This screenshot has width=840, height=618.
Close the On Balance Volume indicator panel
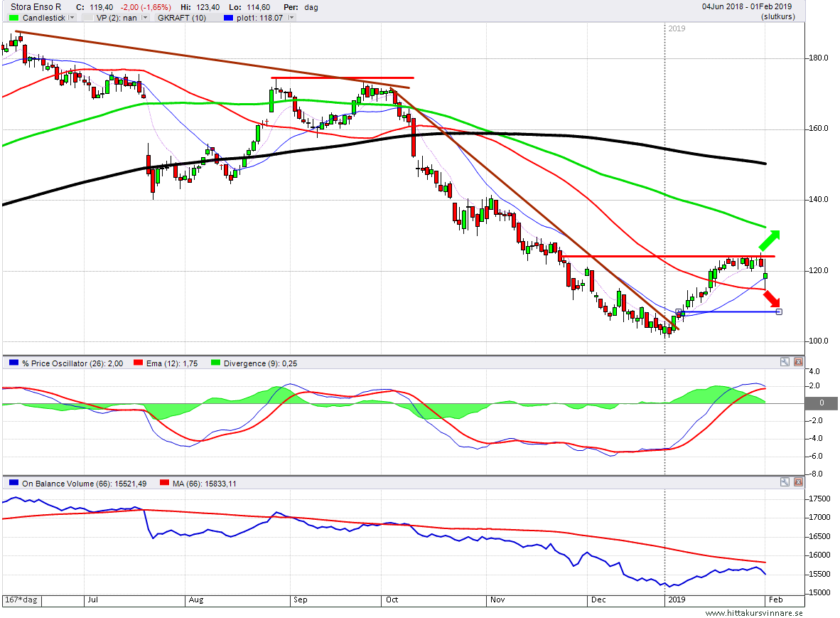click(x=798, y=482)
